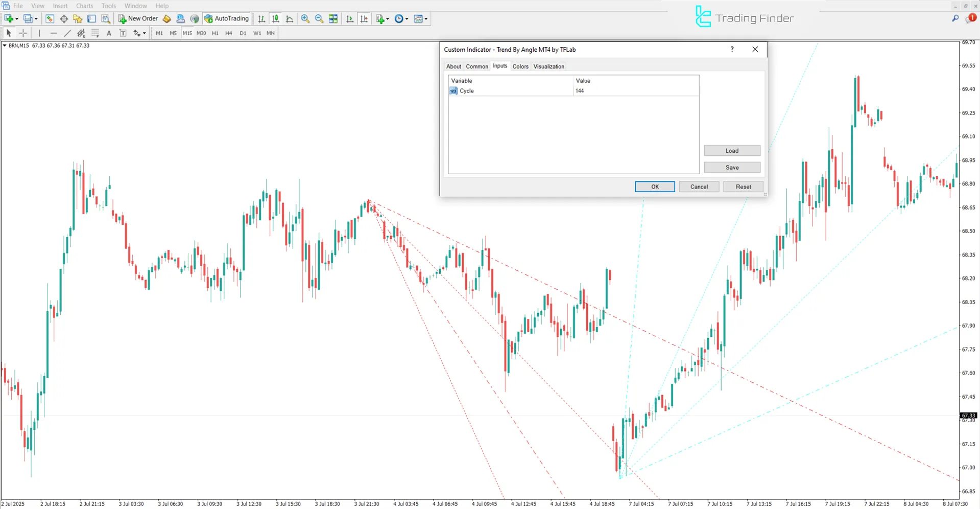
Task: Zoom in on the chart
Action: click(x=305, y=19)
